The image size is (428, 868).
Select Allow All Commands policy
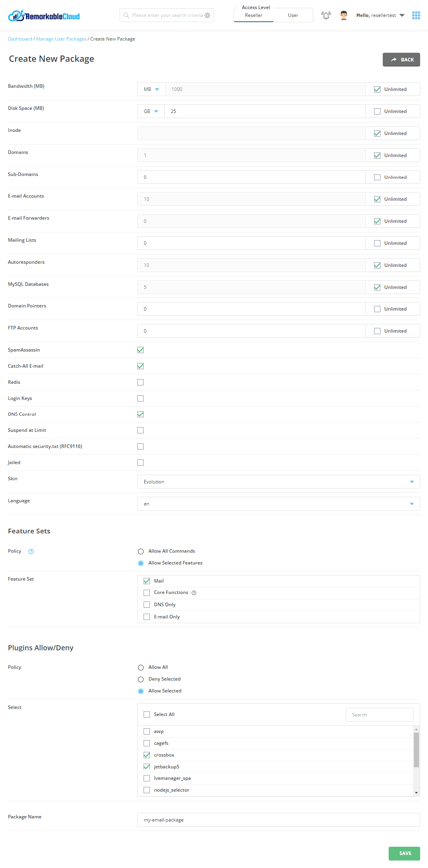(x=141, y=552)
